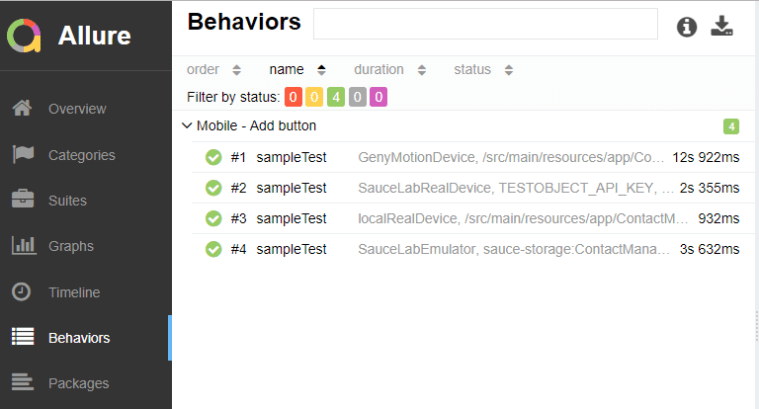The width and height of the screenshot is (759, 409).
Task: Open the Behaviors sidebar tab
Action: point(80,338)
